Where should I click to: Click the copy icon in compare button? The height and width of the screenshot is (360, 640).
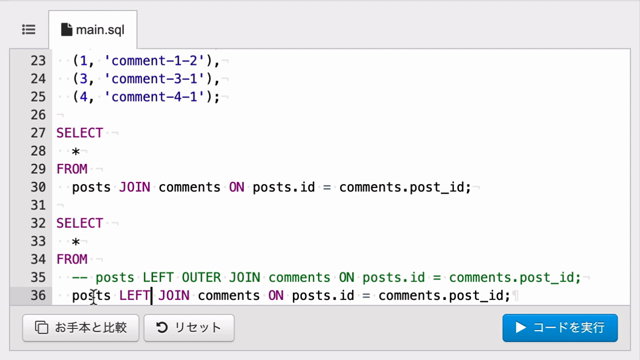(x=41, y=328)
